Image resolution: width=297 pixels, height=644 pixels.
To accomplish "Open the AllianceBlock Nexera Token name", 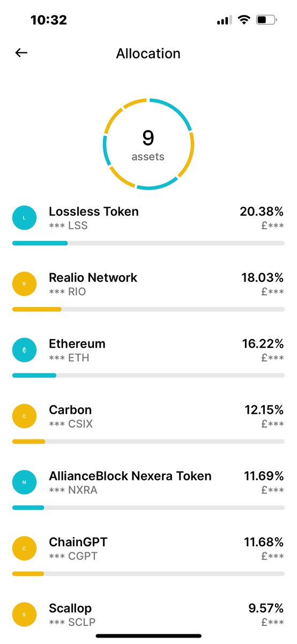I will 130,476.
